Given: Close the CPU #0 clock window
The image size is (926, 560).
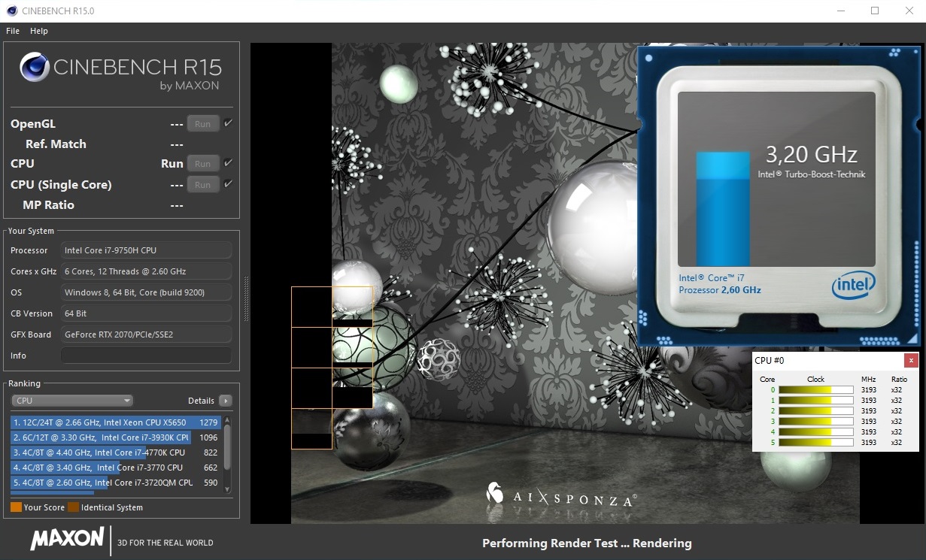Looking at the screenshot, I should (911, 361).
